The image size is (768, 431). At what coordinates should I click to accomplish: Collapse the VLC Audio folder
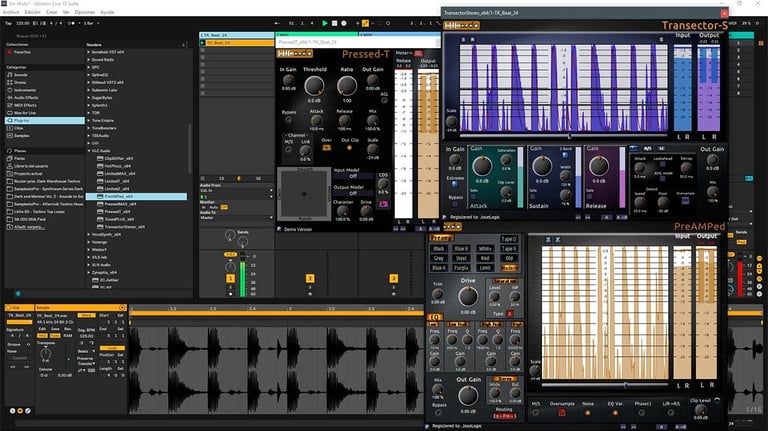pos(88,149)
